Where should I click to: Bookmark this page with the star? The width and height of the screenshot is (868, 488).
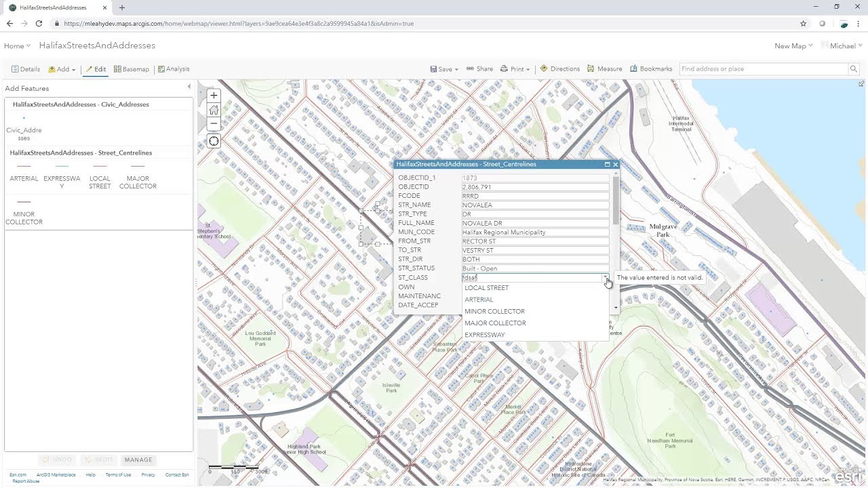[804, 23]
